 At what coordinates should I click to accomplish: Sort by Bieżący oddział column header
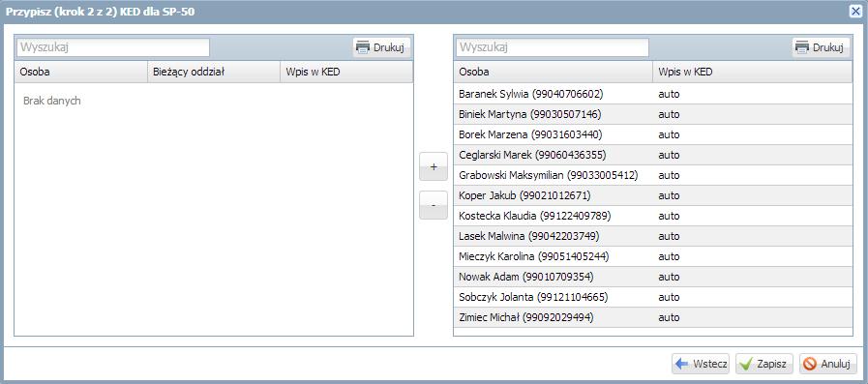(x=214, y=72)
